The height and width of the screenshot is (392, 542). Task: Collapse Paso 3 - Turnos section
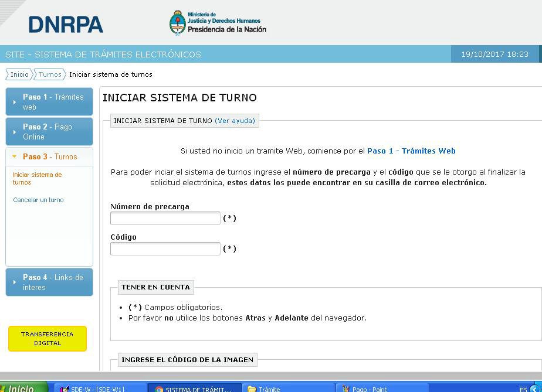click(49, 157)
